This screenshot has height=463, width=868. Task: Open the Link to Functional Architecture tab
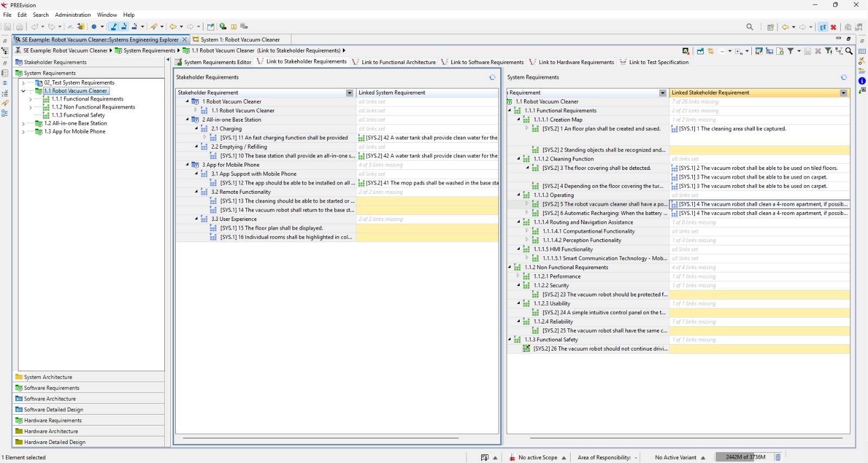click(x=394, y=62)
